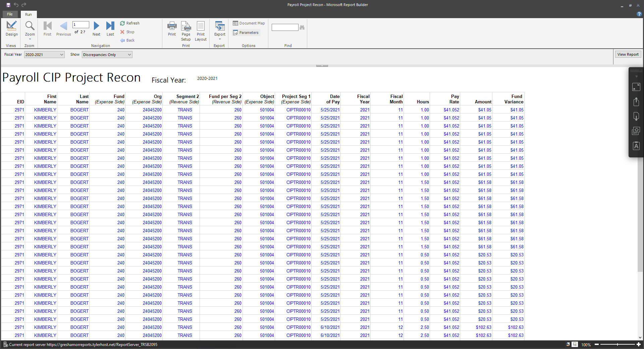Viewport: 644px width, 349px height.
Task: Switch to Design view
Action: [x=11, y=29]
